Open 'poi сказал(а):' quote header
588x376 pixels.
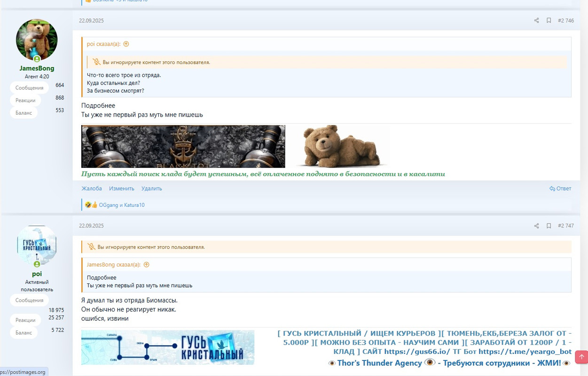coord(104,44)
